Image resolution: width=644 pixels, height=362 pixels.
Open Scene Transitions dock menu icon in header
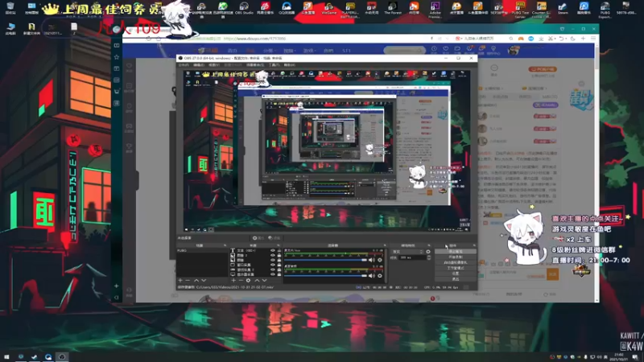pyautogui.click(x=429, y=245)
